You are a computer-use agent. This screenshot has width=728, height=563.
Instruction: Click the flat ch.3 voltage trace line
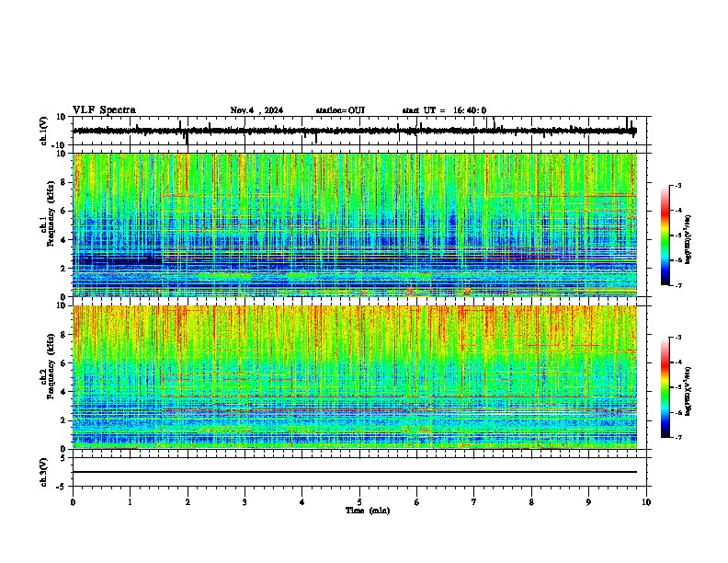(355, 472)
